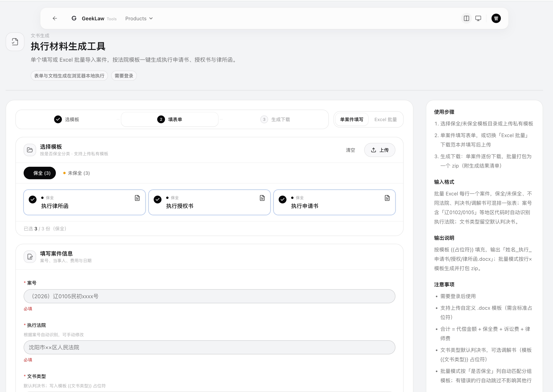The height and width of the screenshot is (392, 553).
Task: Click the 输出说明 heading
Action: [444, 238]
